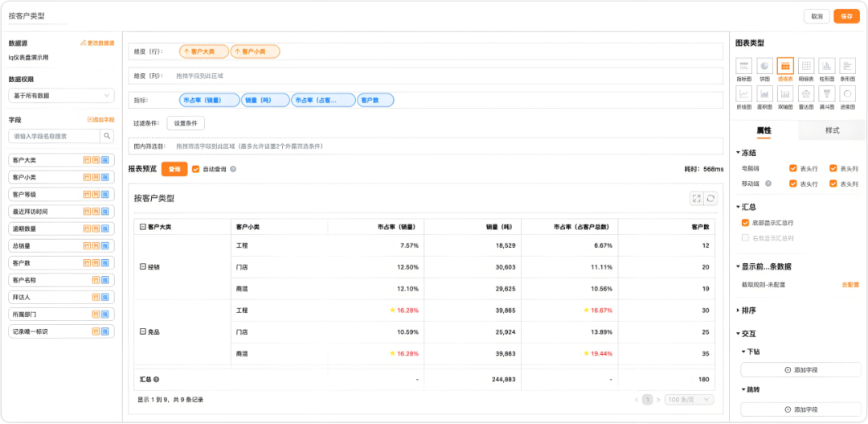868x424 pixels.
Task: Click 添加字段 button under 下钻
Action: (x=801, y=369)
